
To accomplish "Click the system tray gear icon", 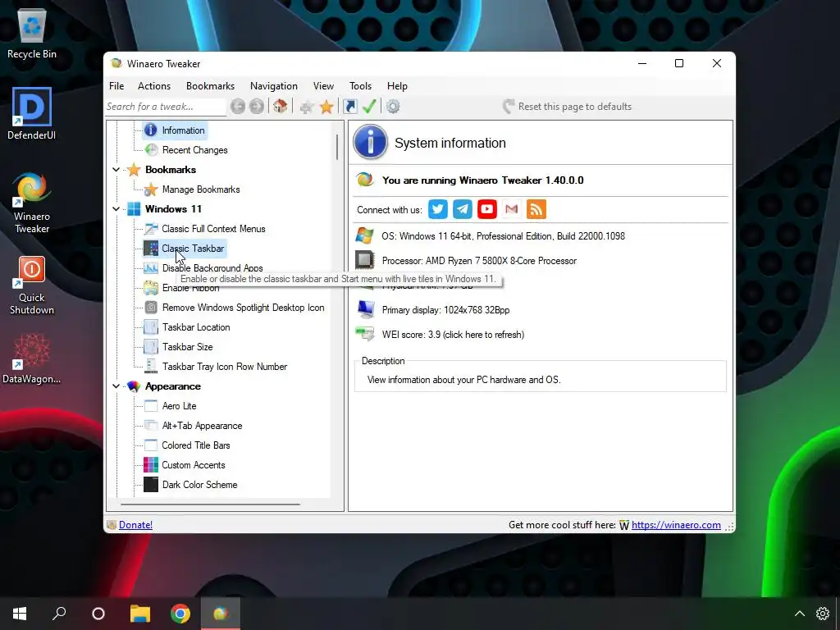I will pyautogui.click(x=822, y=614).
